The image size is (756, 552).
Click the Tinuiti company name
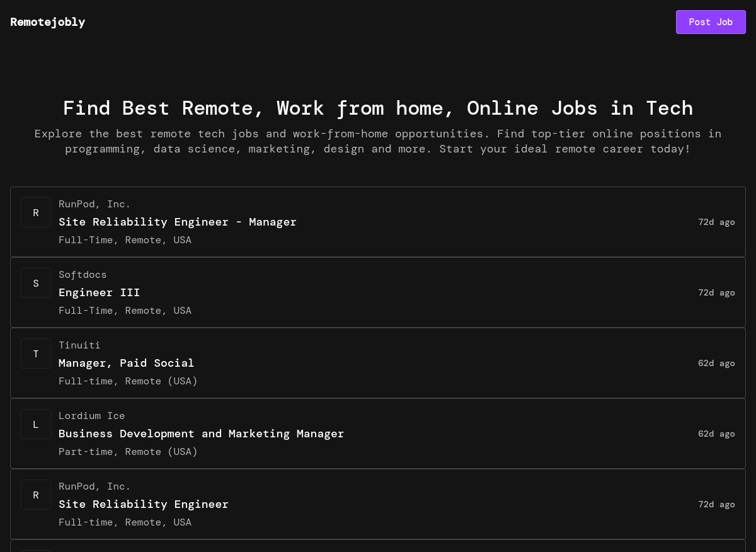click(79, 345)
